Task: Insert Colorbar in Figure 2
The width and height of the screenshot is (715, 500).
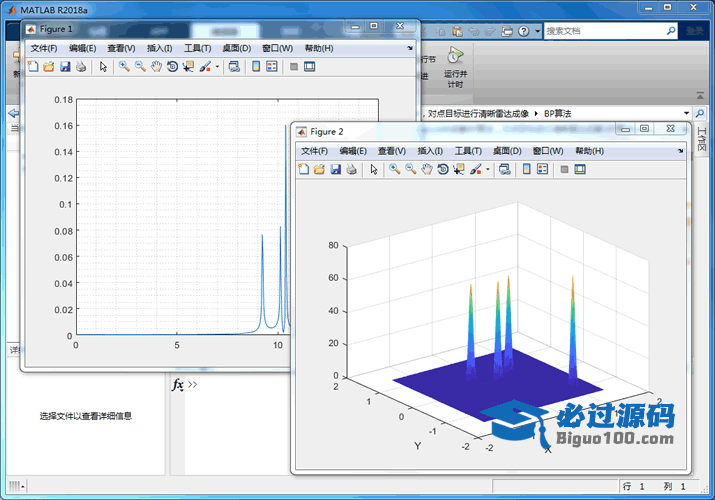Action: pos(527,169)
